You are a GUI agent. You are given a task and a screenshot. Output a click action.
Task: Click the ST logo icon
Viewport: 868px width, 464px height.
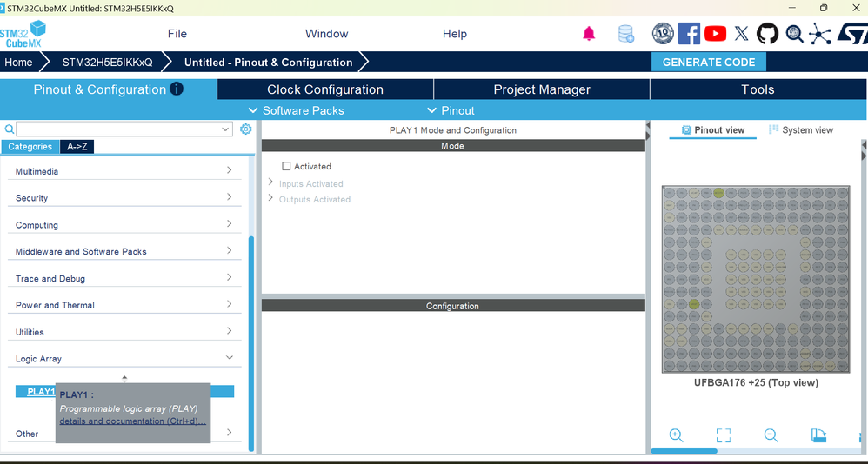coord(852,34)
